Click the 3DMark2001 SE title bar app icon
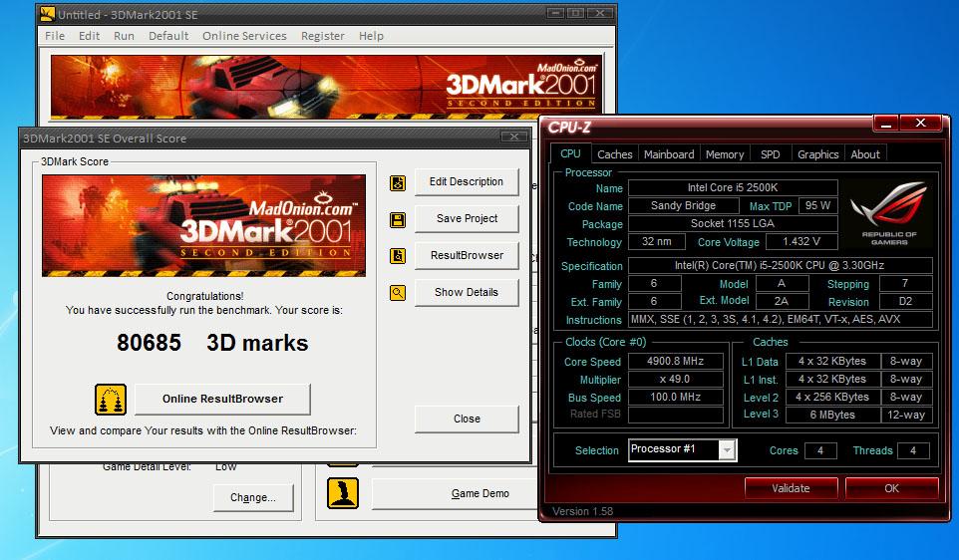Viewport: 959px width, 560px height. [47, 13]
